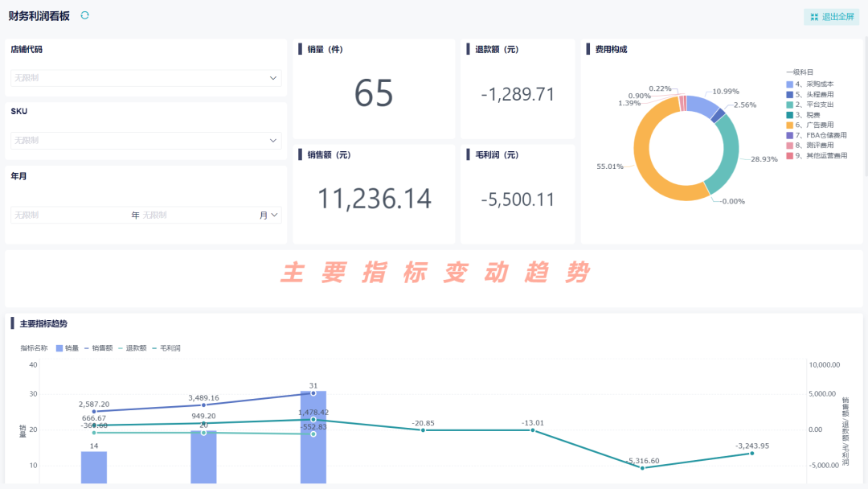The height and width of the screenshot is (489, 868).
Task: Click the 销量 bar labeled 31
Action: [x=313, y=438]
